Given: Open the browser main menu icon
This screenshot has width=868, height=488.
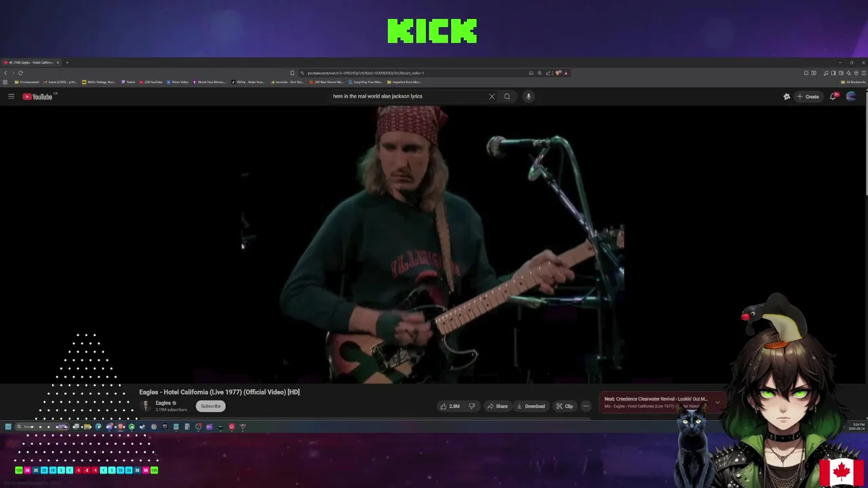Looking at the screenshot, I should click(x=863, y=73).
